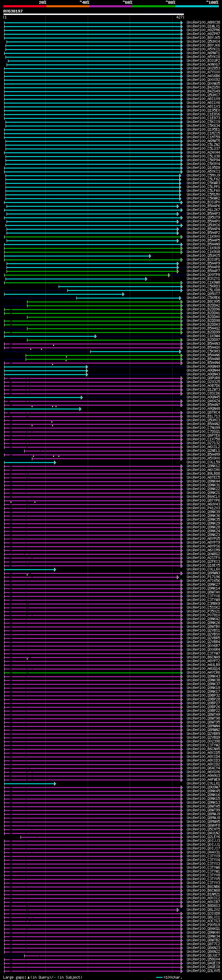The width and height of the screenshot is (222, 980).
Task: Select hit label UniRef100_Q8PUR8
Action: [203, 378]
